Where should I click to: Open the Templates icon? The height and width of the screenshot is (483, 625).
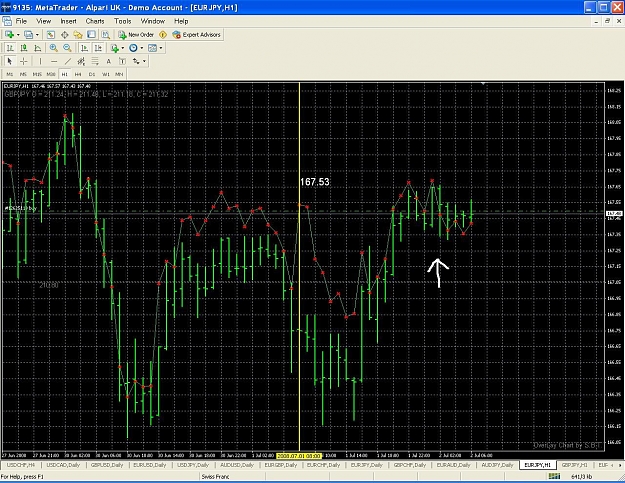click(152, 48)
